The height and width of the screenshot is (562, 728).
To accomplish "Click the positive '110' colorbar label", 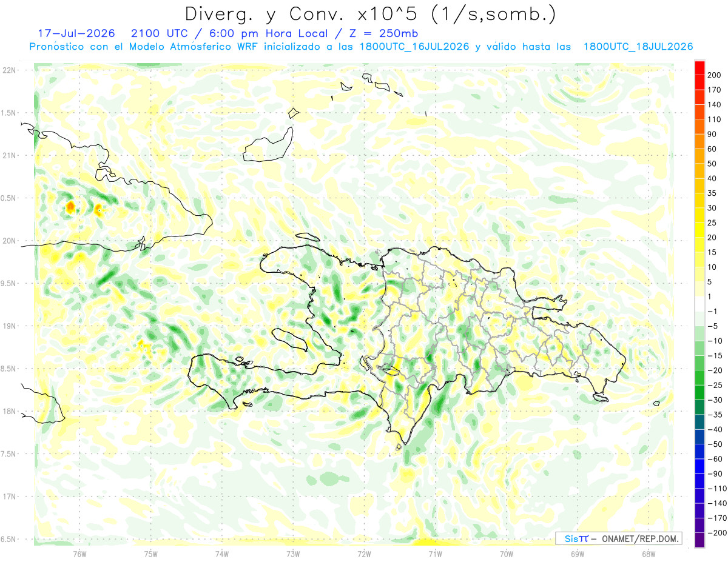I will tap(715, 119).
